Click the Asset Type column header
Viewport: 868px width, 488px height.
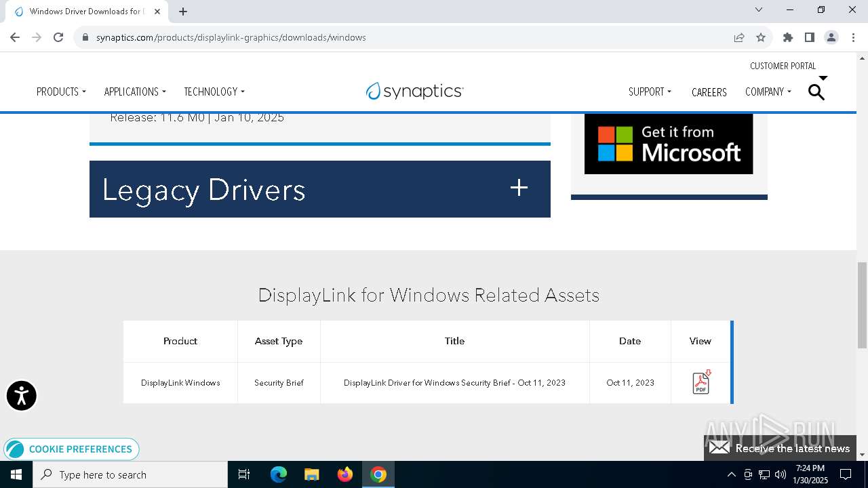click(x=279, y=341)
